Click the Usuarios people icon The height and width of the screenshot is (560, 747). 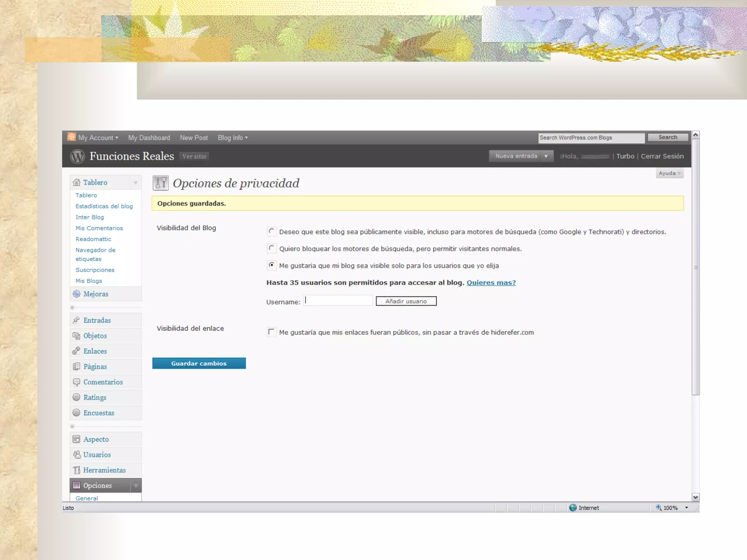click(77, 455)
